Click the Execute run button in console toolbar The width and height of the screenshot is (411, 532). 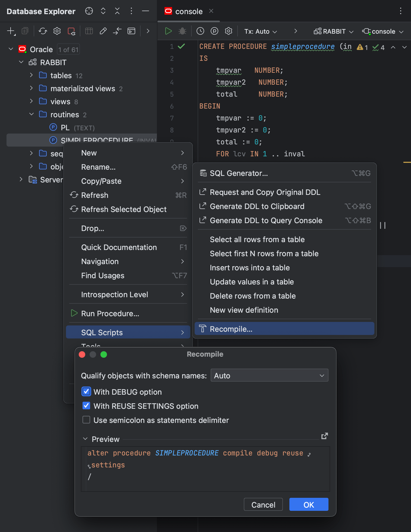click(168, 31)
